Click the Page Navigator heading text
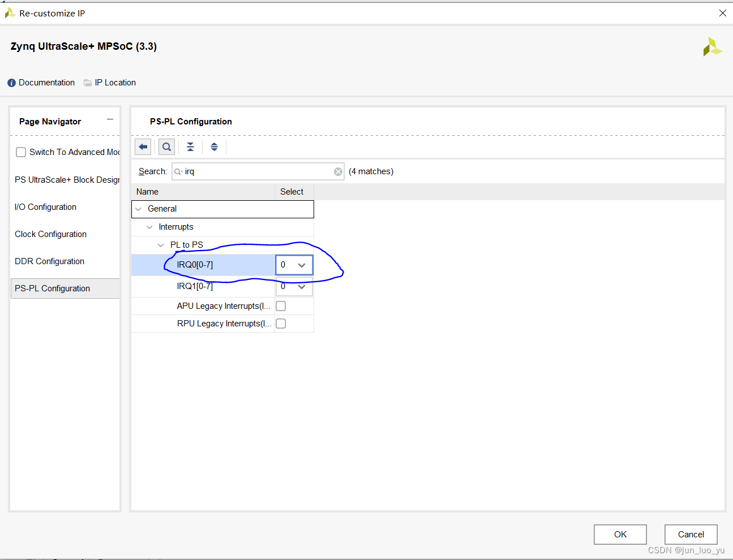This screenshot has height=560, width=733. [x=50, y=122]
